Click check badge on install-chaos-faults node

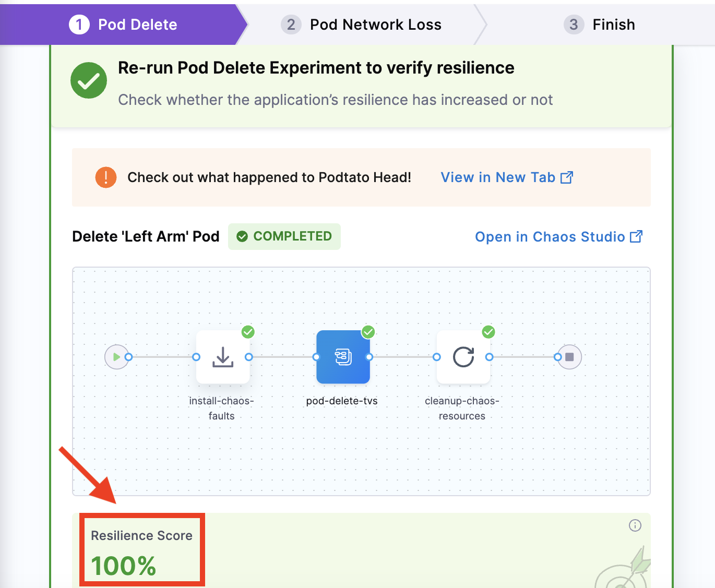pyautogui.click(x=248, y=332)
